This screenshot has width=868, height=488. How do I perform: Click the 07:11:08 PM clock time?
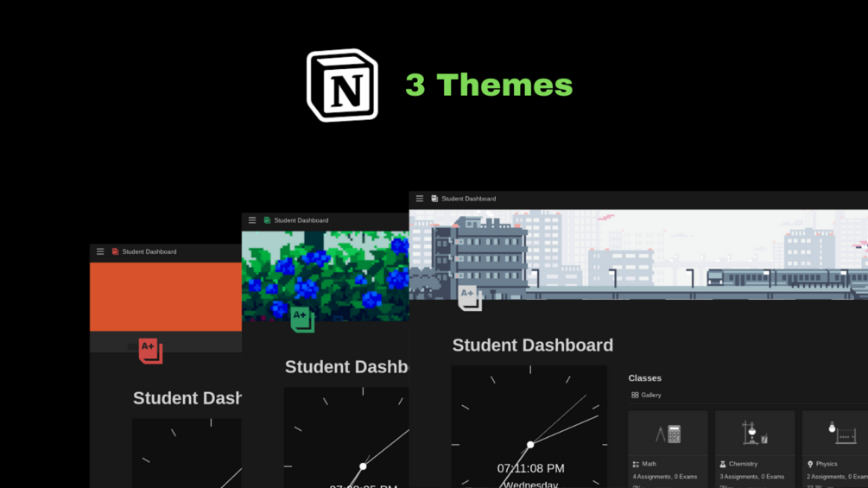point(530,469)
